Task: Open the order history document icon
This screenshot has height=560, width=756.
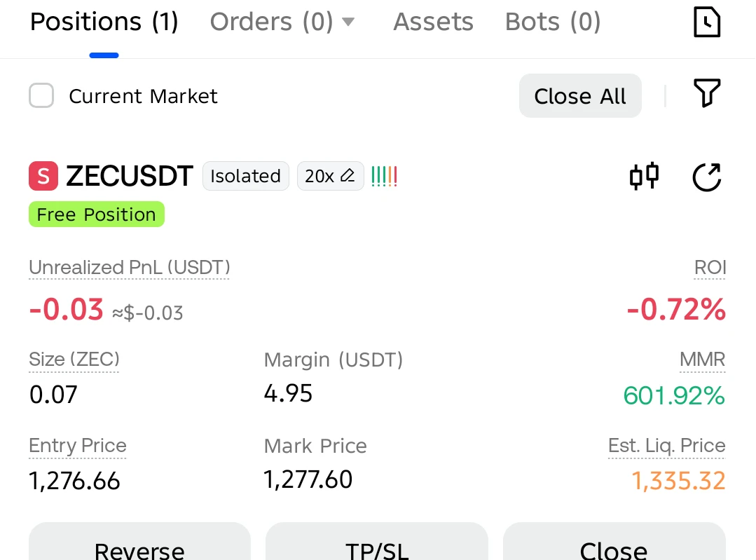Action: [x=707, y=22]
